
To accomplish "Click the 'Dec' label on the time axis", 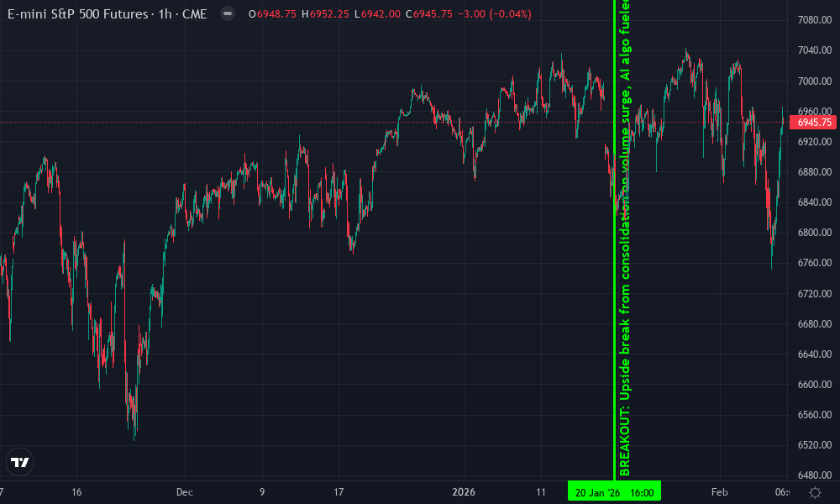I will (x=185, y=492).
